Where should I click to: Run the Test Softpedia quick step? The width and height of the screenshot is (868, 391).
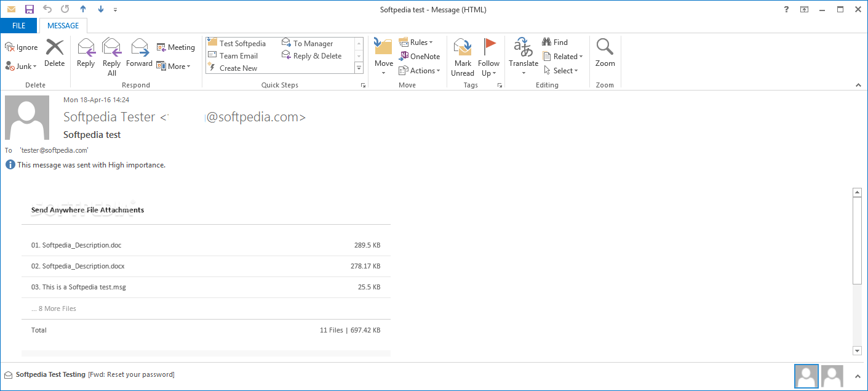point(237,43)
